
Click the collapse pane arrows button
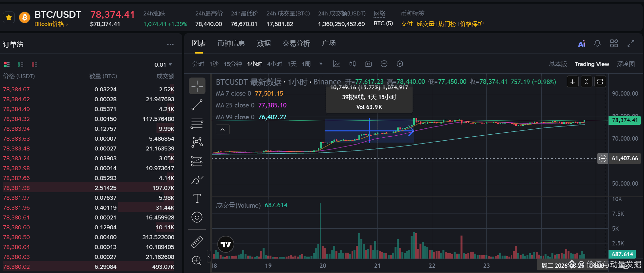[586, 82]
